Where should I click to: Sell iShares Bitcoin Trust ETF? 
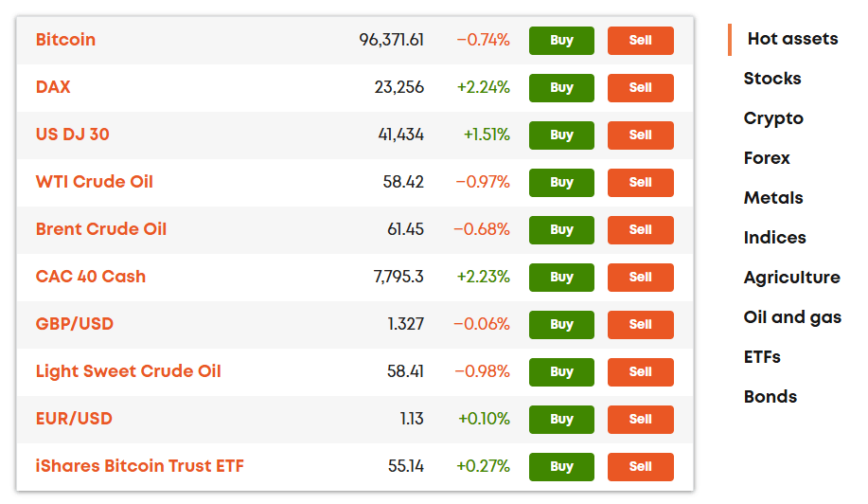coord(641,467)
